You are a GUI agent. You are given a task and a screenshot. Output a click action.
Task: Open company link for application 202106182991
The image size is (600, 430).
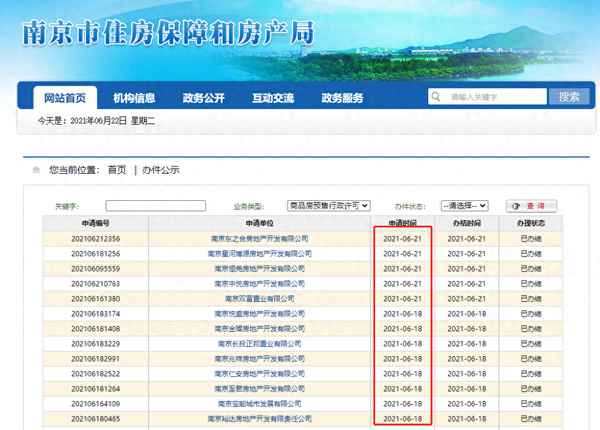[x=259, y=359]
